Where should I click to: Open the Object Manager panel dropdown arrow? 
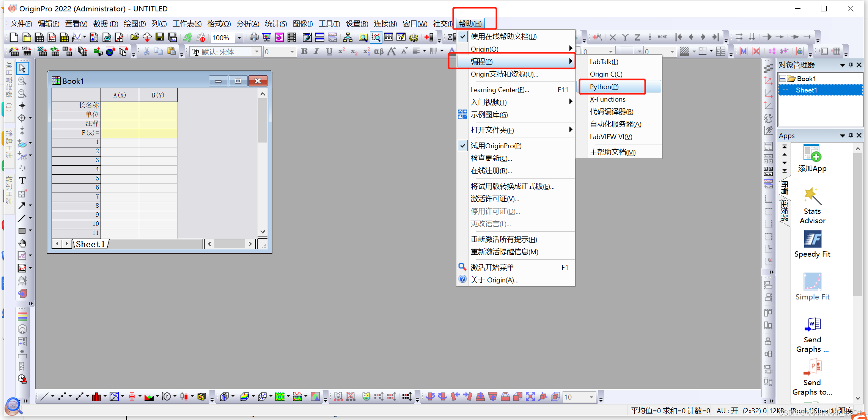pos(843,65)
